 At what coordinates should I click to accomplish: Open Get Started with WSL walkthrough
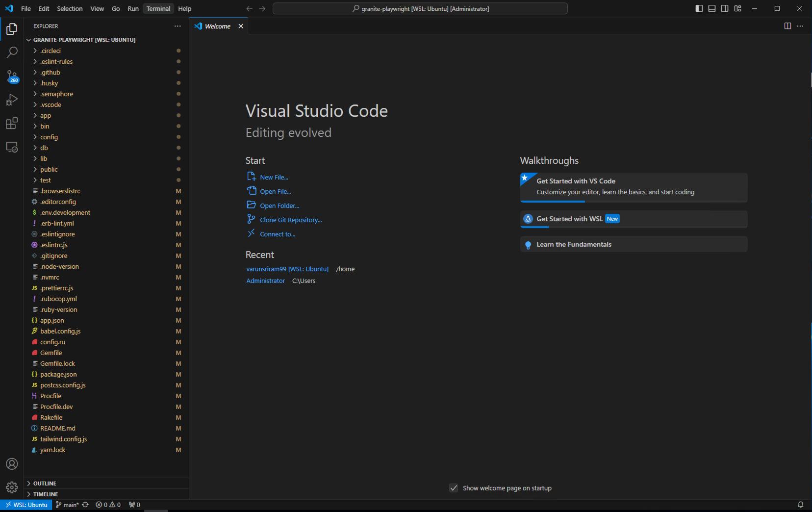(634, 219)
